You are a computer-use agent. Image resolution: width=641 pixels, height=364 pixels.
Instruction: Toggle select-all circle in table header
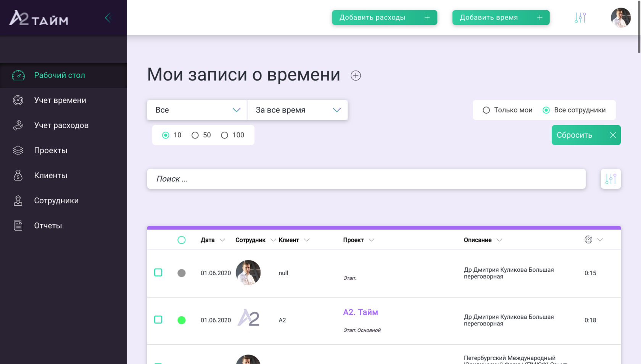(x=182, y=240)
